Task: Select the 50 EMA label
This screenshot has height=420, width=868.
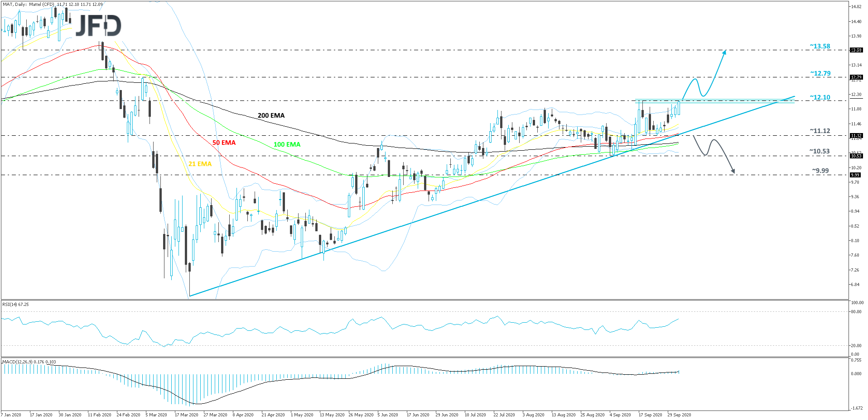Action: coord(224,143)
